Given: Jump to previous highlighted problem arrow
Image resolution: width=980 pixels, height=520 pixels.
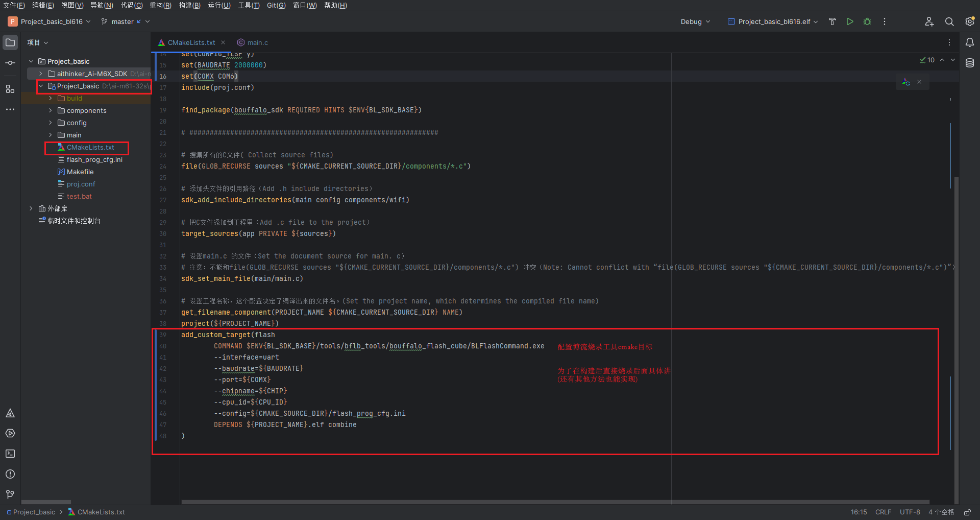Looking at the screenshot, I should [942, 60].
